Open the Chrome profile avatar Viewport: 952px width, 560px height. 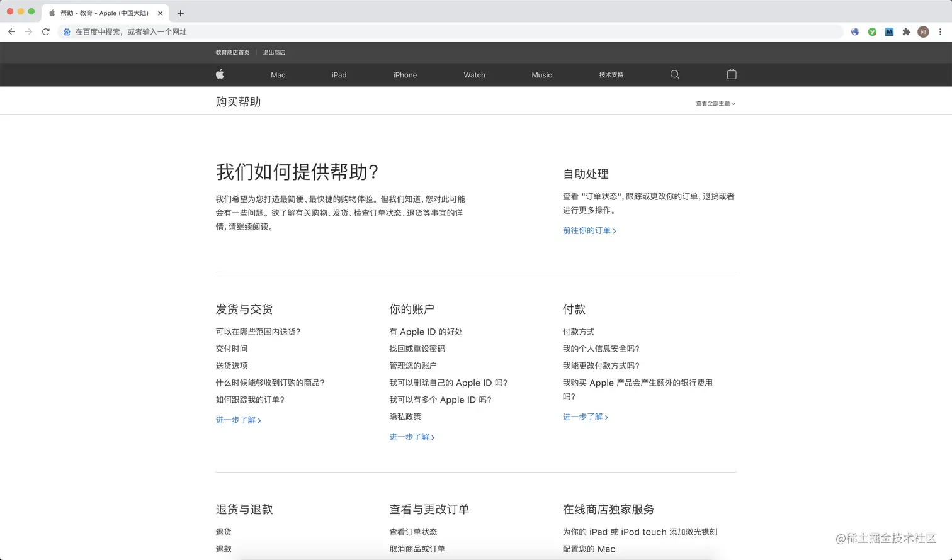(923, 31)
